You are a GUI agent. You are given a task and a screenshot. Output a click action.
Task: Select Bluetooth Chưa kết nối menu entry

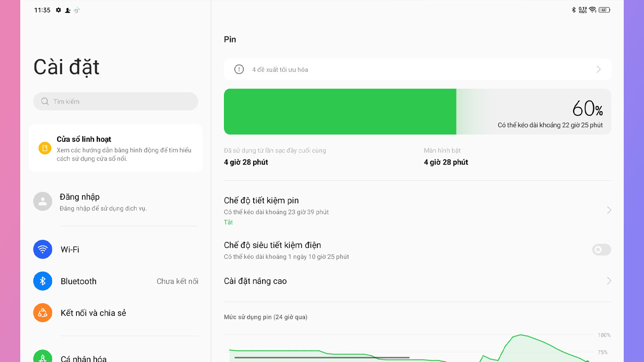pyautogui.click(x=116, y=281)
